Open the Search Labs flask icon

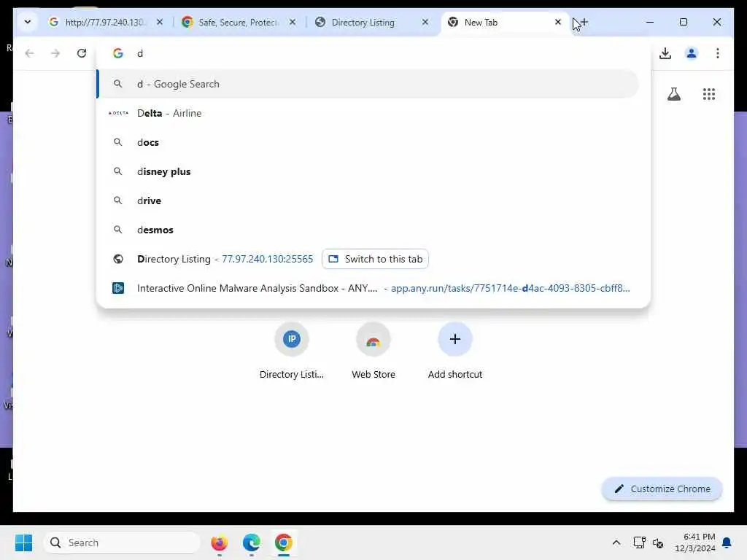click(x=673, y=94)
